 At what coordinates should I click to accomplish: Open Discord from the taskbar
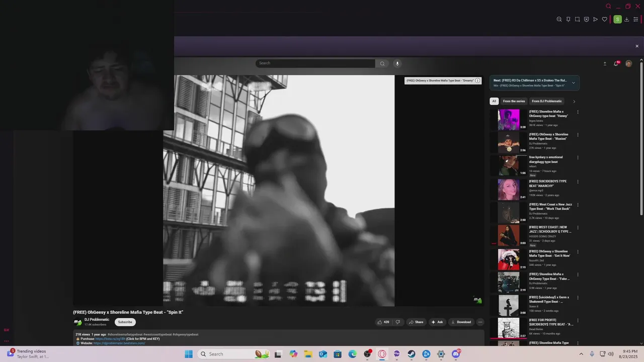point(456,354)
